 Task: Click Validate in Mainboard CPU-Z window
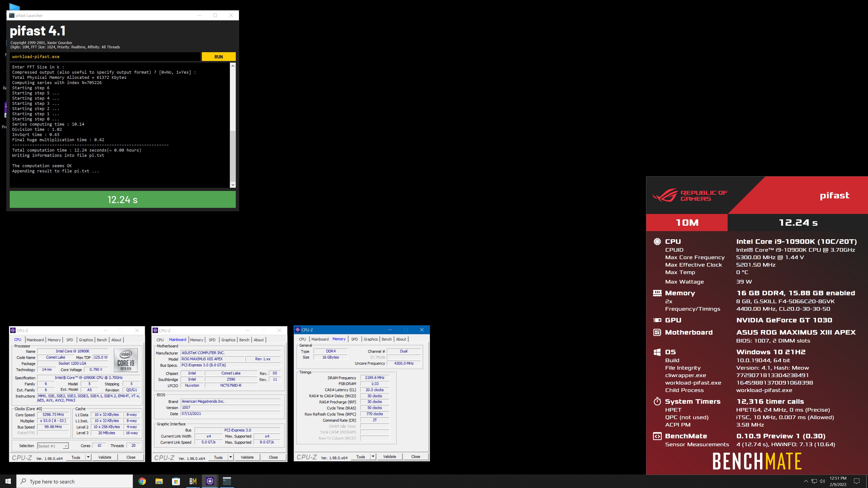pos(247,457)
